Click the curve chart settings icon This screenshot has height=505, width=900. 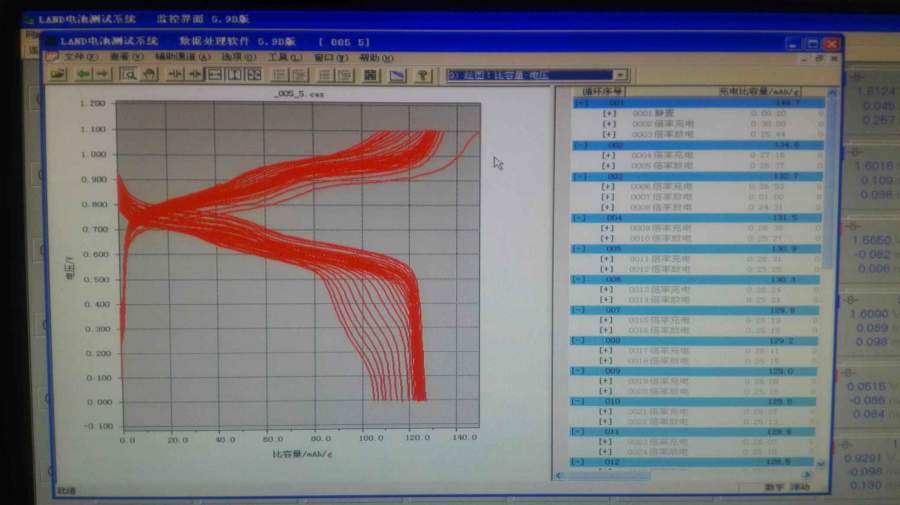coord(397,75)
